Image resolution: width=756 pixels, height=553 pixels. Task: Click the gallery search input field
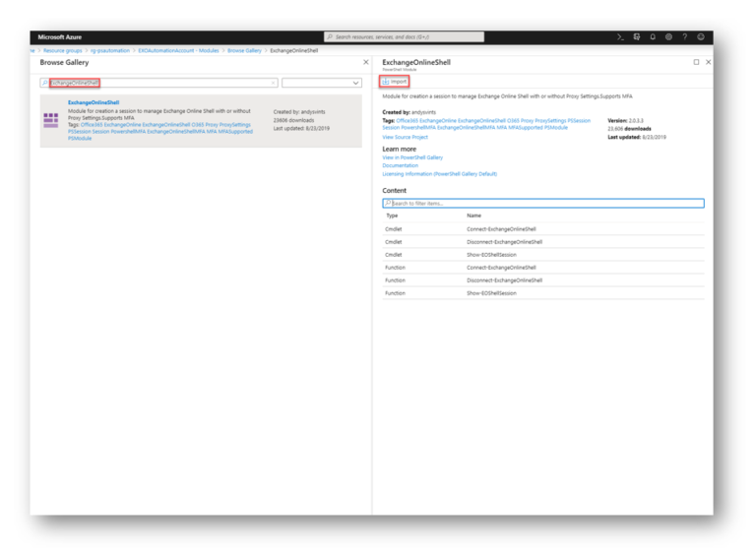(x=159, y=83)
